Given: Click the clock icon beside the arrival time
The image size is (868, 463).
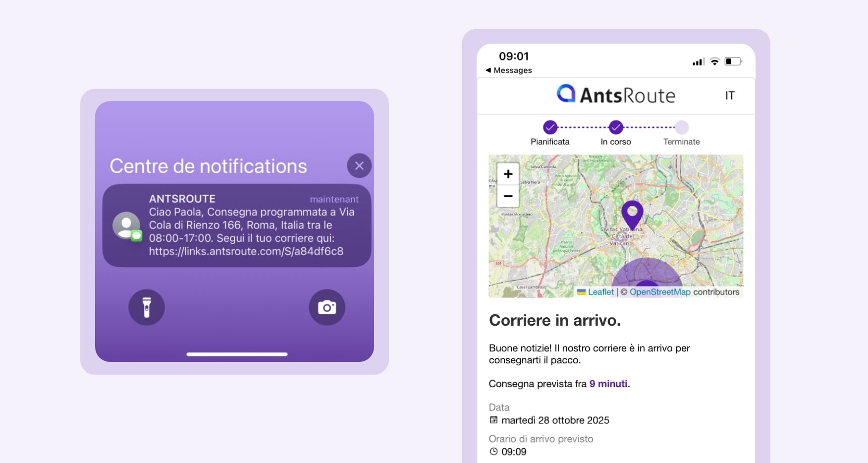Looking at the screenshot, I should pos(493,451).
